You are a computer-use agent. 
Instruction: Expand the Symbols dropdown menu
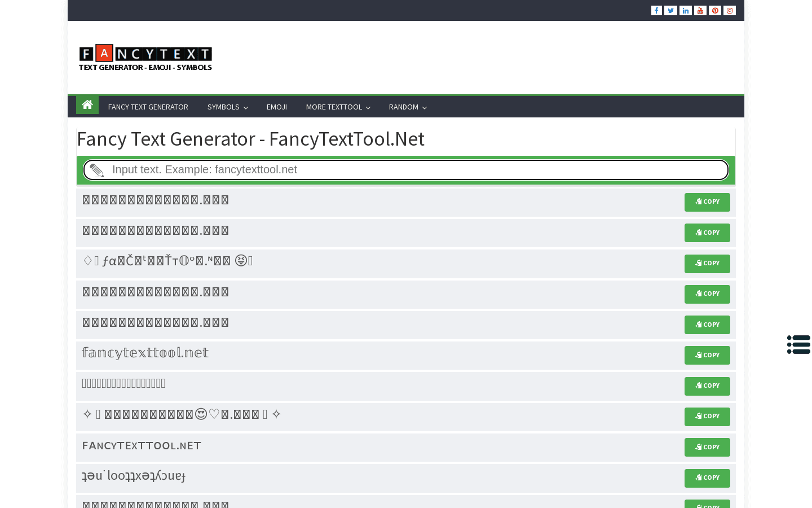(227, 107)
